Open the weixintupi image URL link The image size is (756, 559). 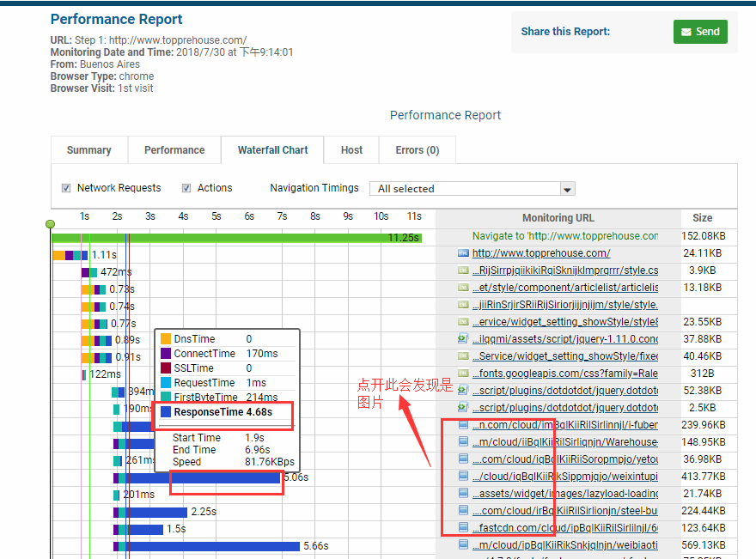tap(564, 477)
